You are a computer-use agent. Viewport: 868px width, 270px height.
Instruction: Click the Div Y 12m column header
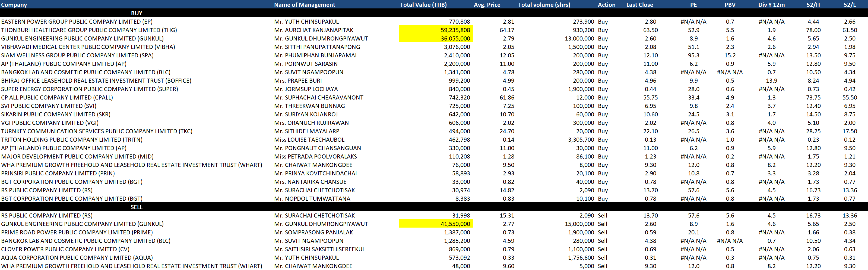[771, 5]
